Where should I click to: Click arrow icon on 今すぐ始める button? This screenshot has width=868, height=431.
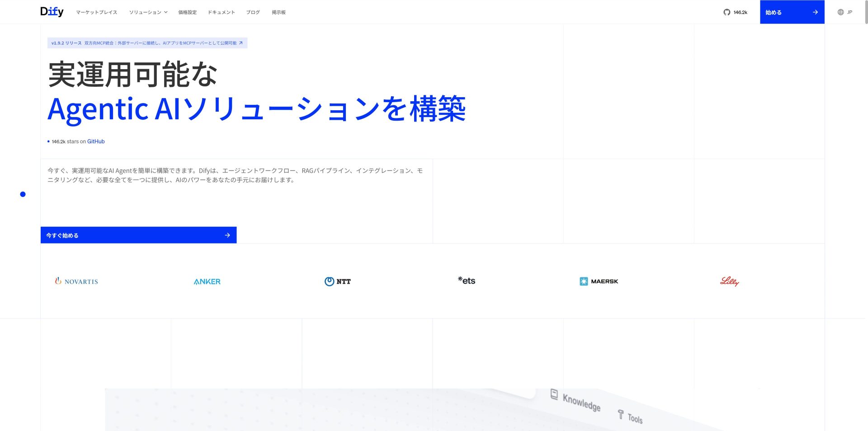click(227, 235)
